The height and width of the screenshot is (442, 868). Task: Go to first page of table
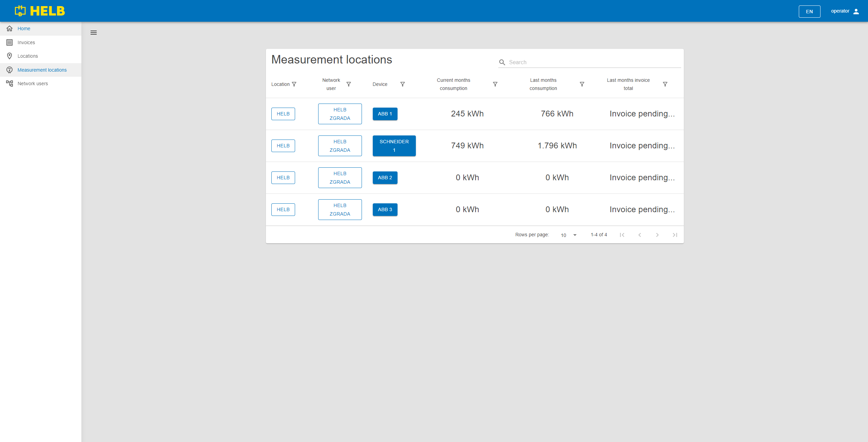point(622,235)
